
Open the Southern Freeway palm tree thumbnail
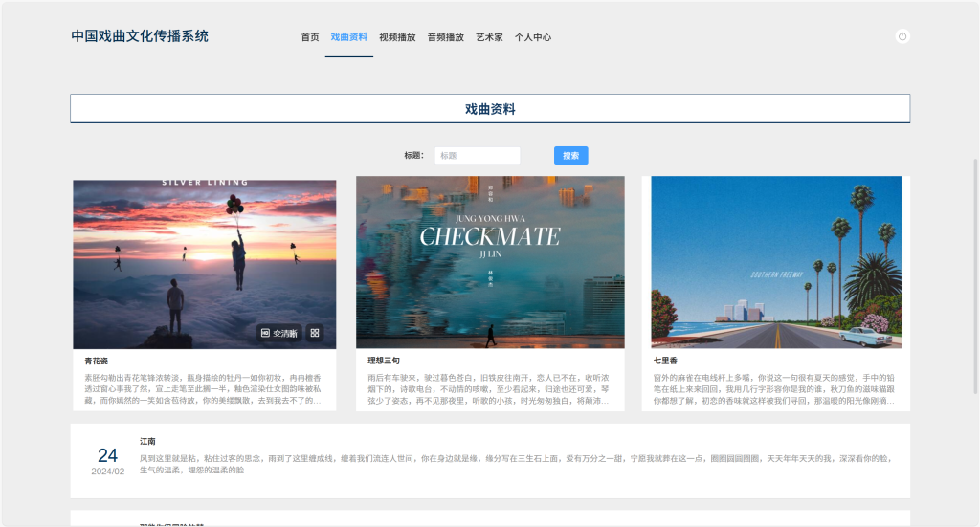(776, 262)
